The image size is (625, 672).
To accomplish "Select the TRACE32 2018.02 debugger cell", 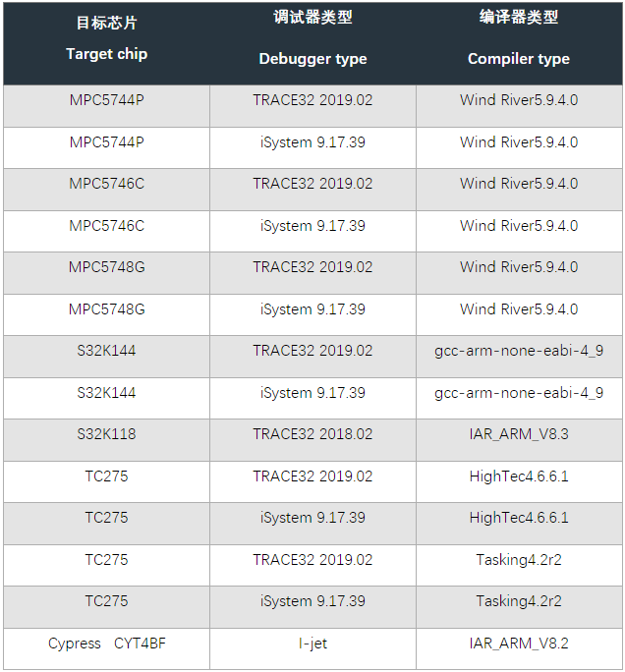I will [x=312, y=434].
